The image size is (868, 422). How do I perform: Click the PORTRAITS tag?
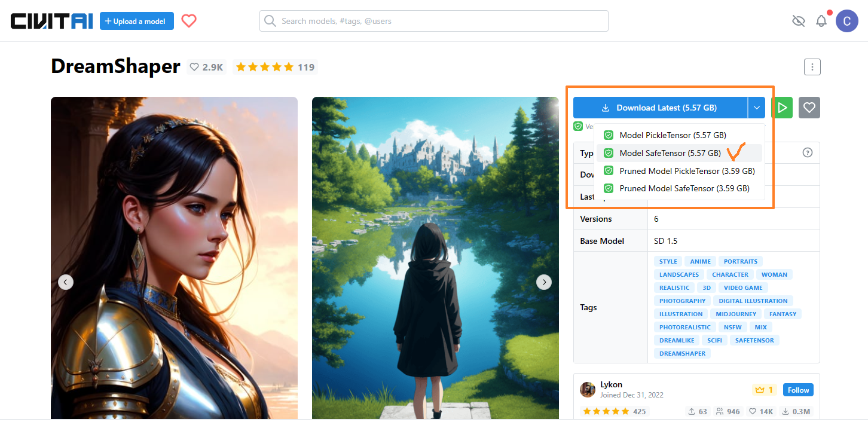coord(740,261)
